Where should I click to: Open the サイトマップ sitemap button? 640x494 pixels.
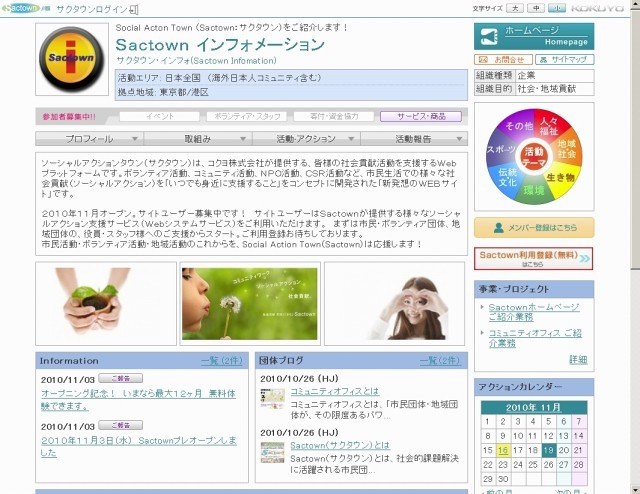coord(564,60)
